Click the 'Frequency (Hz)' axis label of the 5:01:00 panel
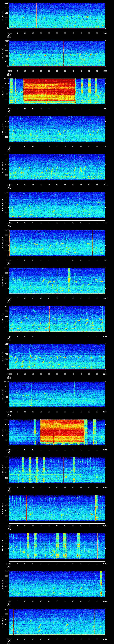114x644 pixels. pos(3,16)
